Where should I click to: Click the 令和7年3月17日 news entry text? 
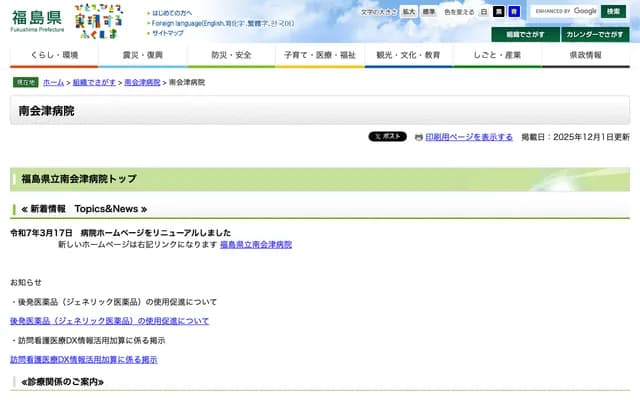pyautogui.click(x=120, y=233)
